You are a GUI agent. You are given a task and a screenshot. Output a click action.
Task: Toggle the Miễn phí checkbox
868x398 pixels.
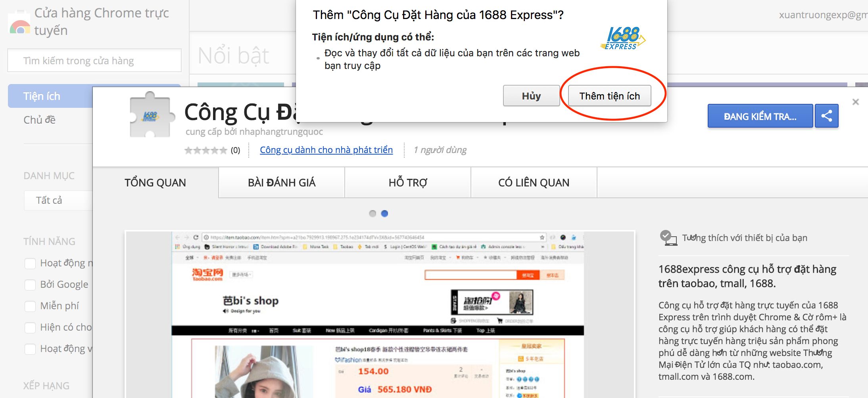pyautogui.click(x=30, y=306)
